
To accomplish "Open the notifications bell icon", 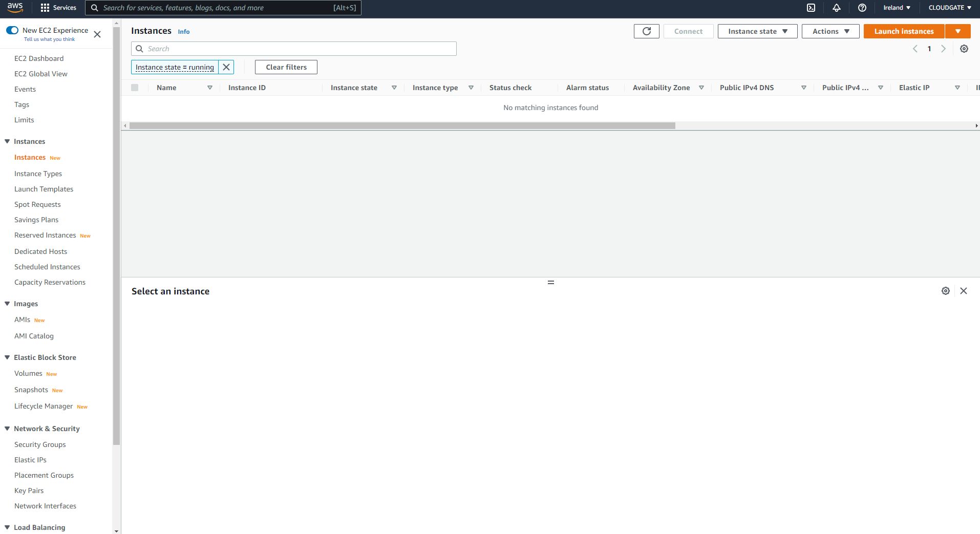I will click(x=837, y=8).
